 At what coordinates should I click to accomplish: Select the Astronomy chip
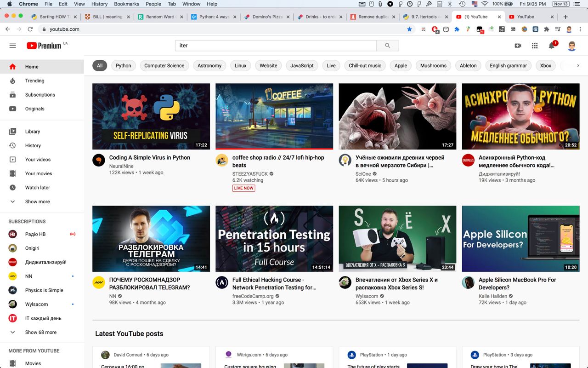(209, 66)
